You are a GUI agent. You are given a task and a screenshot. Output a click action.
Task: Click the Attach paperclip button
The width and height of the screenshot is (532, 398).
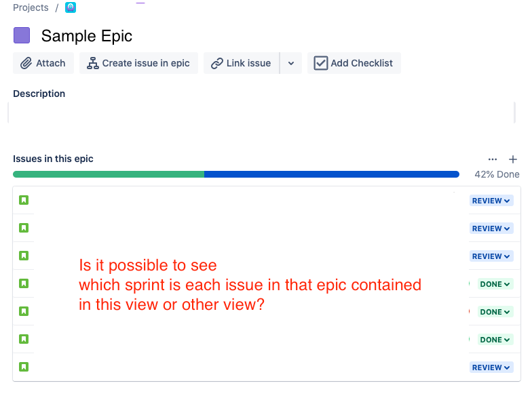pyautogui.click(x=43, y=63)
